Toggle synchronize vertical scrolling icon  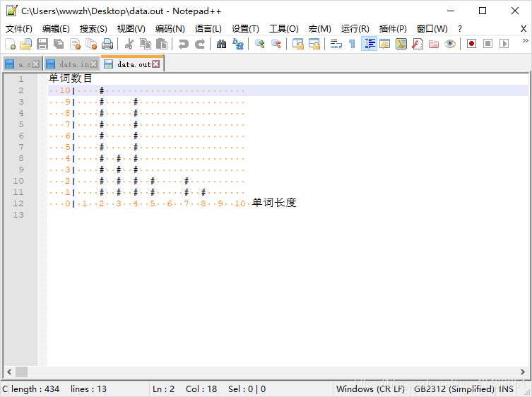298,44
